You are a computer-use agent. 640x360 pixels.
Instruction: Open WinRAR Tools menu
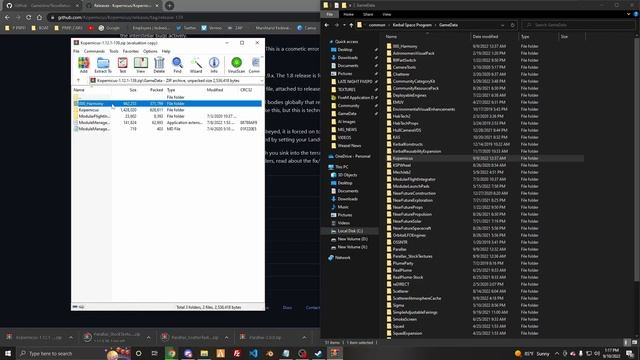(x=114, y=51)
